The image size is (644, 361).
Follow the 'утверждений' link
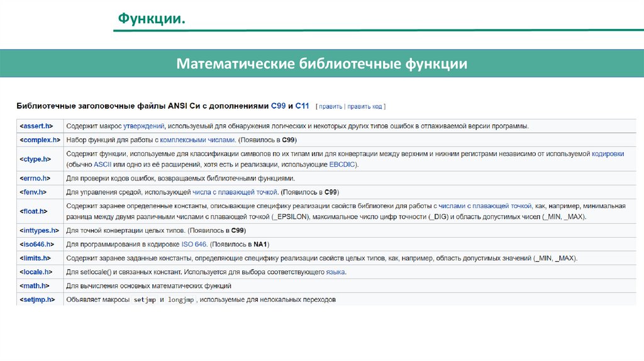coord(144,126)
